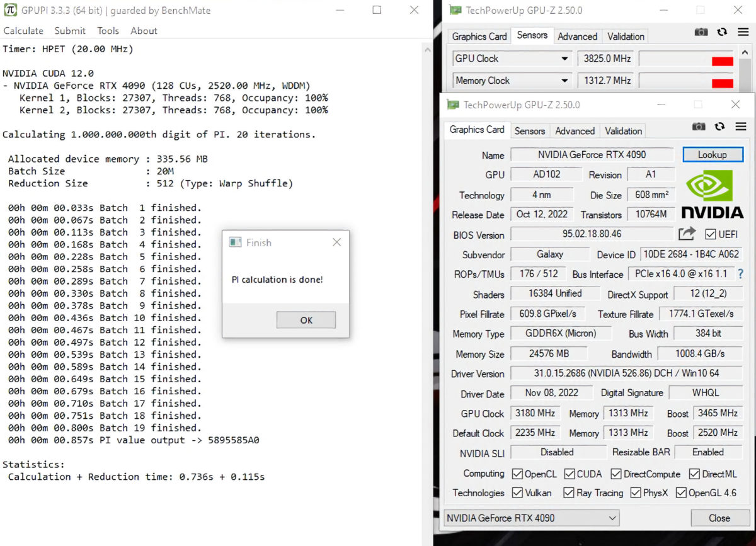
Task: Click the Lookup button
Action: [713, 154]
